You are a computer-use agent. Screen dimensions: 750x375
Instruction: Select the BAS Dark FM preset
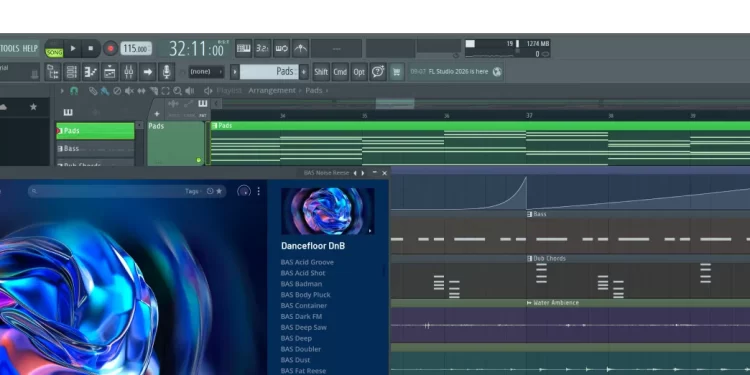[x=301, y=316]
